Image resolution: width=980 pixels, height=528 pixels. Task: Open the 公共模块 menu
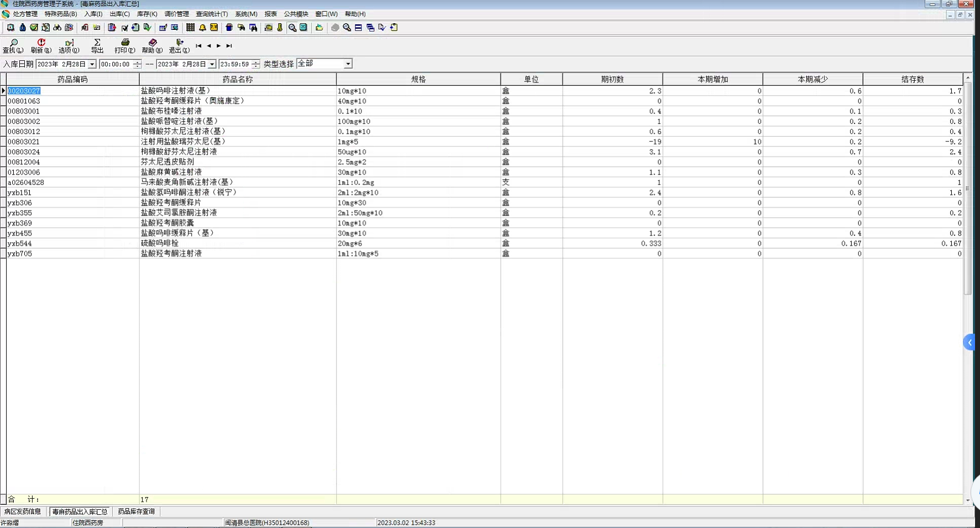click(x=296, y=14)
